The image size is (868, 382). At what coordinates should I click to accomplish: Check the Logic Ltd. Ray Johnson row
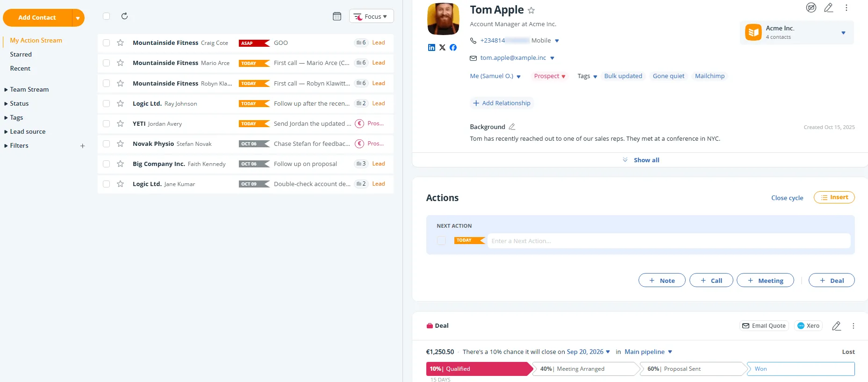[107, 103]
